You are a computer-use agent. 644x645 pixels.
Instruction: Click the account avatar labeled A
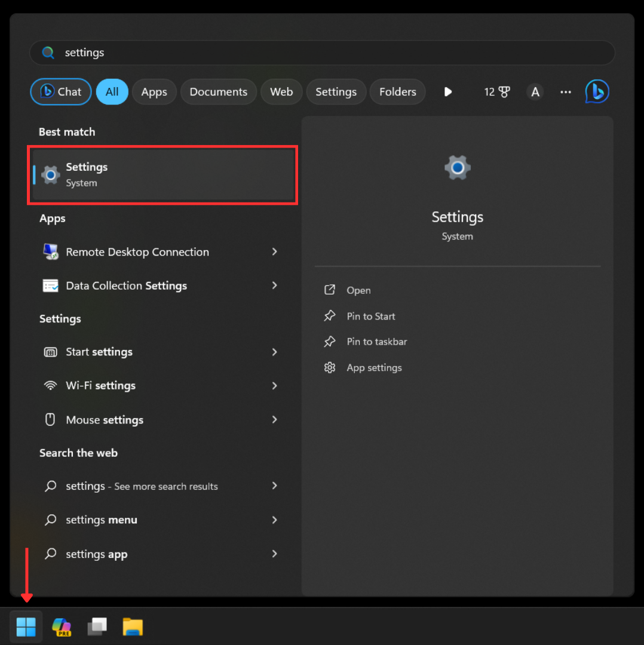[x=535, y=92]
